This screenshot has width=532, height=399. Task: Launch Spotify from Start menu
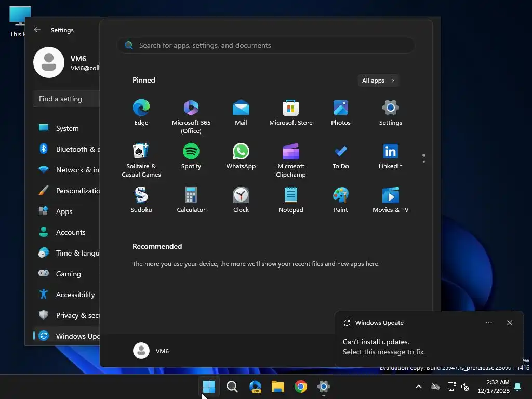click(191, 156)
